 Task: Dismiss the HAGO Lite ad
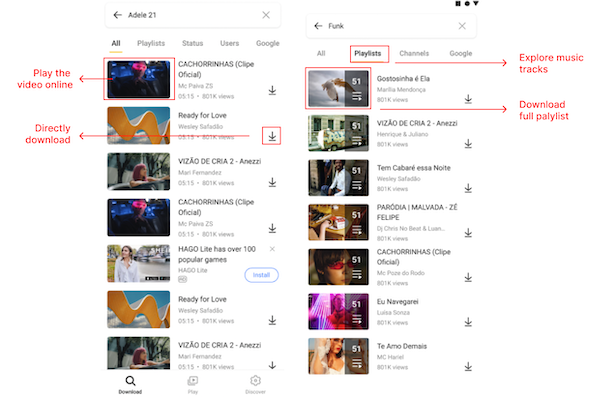272,249
